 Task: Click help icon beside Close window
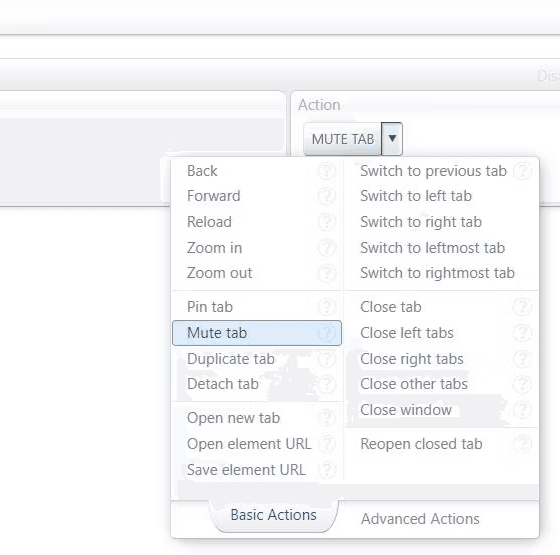[x=522, y=410]
